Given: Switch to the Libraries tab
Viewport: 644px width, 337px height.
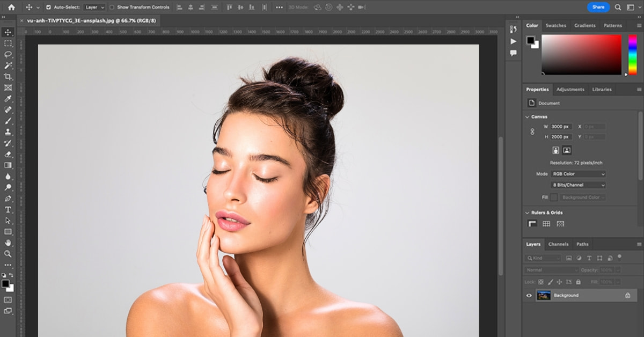Looking at the screenshot, I should coord(602,90).
